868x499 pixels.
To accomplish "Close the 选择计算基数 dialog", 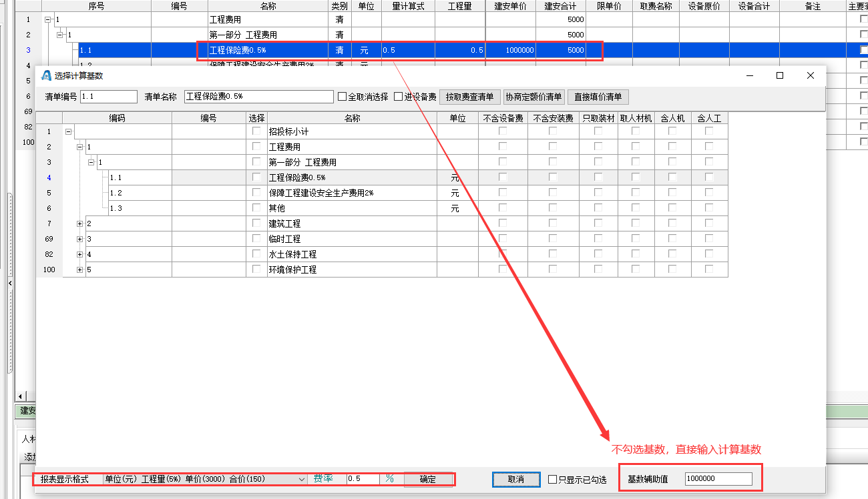I will tap(811, 76).
